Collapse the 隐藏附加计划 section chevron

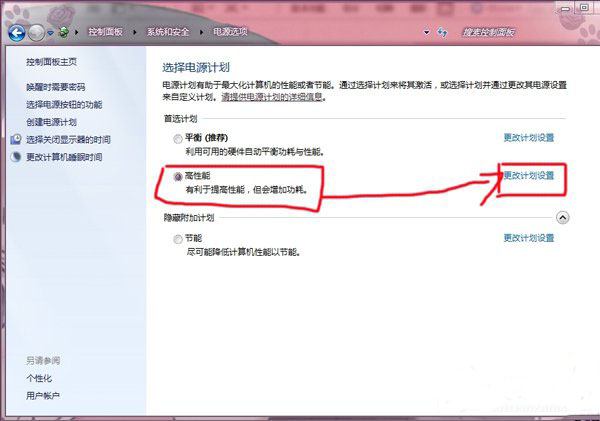[x=562, y=216]
